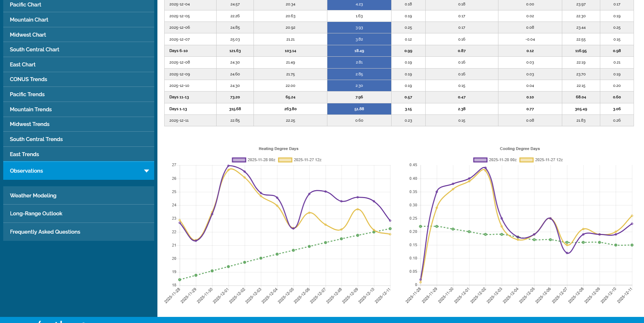644x323 pixels.
Task: Toggle yellow 12z series in Heating chart
Action: click(300, 160)
